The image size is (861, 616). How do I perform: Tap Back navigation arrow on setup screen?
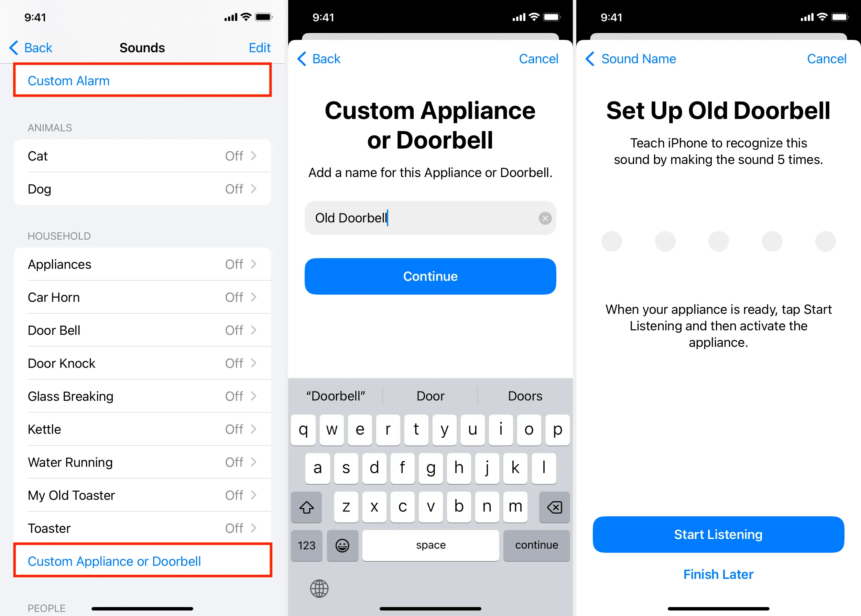[590, 59]
